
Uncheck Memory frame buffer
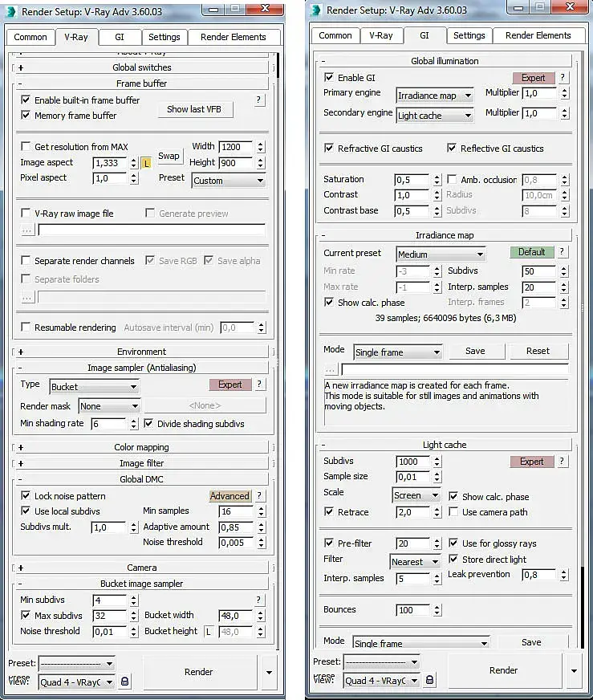click(26, 115)
